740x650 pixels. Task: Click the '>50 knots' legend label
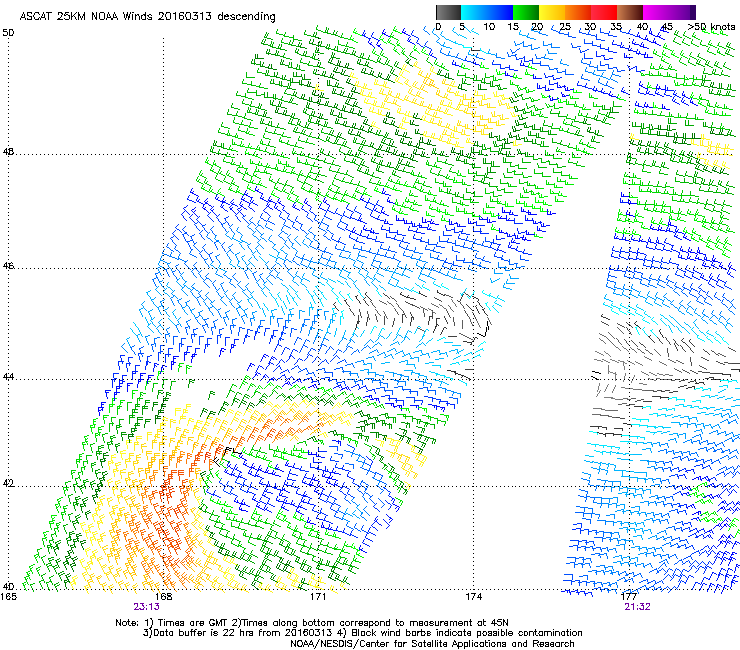coord(711,27)
